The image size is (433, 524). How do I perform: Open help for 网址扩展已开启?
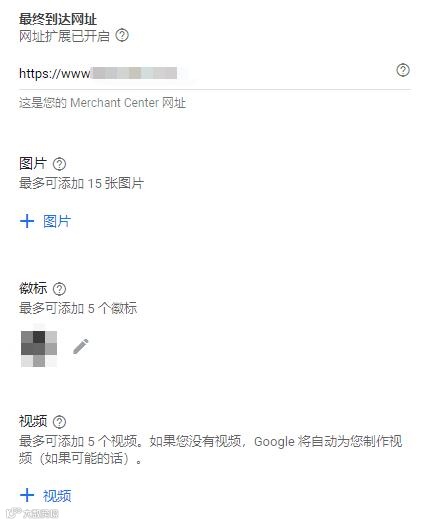point(122,35)
